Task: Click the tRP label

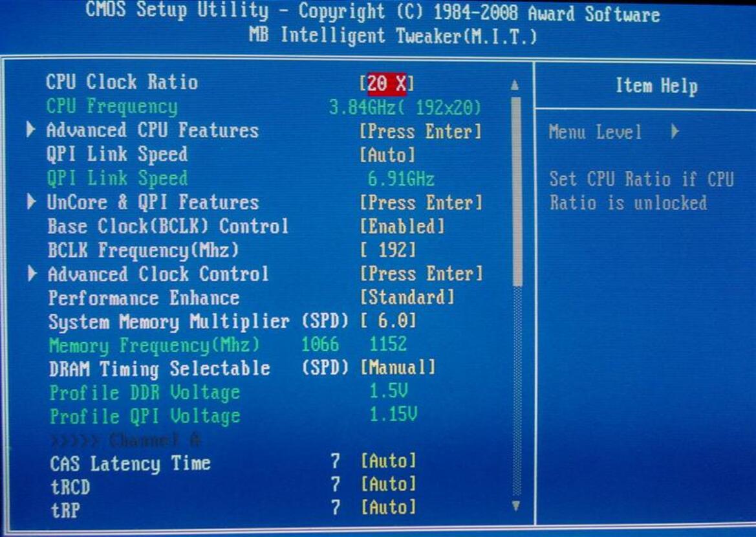Action: [65, 510]
